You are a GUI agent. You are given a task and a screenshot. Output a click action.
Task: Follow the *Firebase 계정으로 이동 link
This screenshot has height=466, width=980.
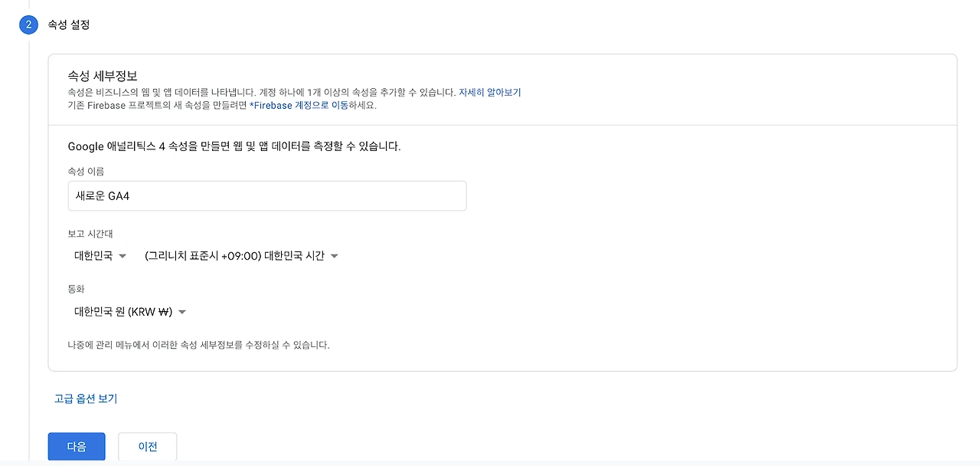pos(299,105)
